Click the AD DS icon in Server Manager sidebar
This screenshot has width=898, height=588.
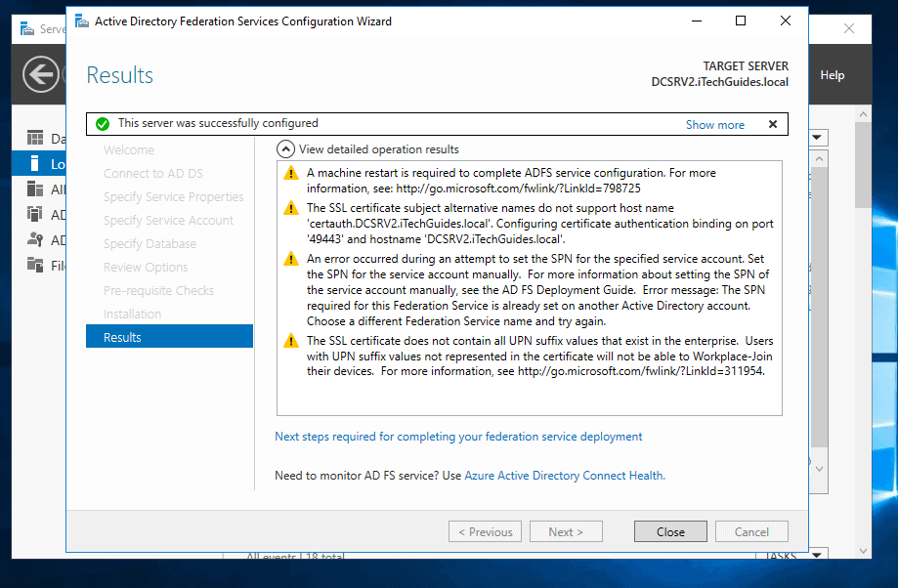[x=35, y=214]
